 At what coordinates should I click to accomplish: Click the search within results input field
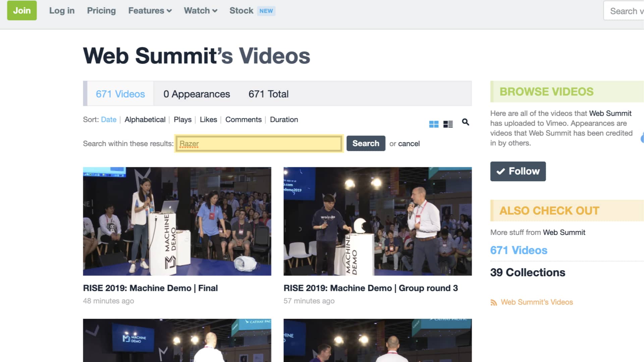258,143
